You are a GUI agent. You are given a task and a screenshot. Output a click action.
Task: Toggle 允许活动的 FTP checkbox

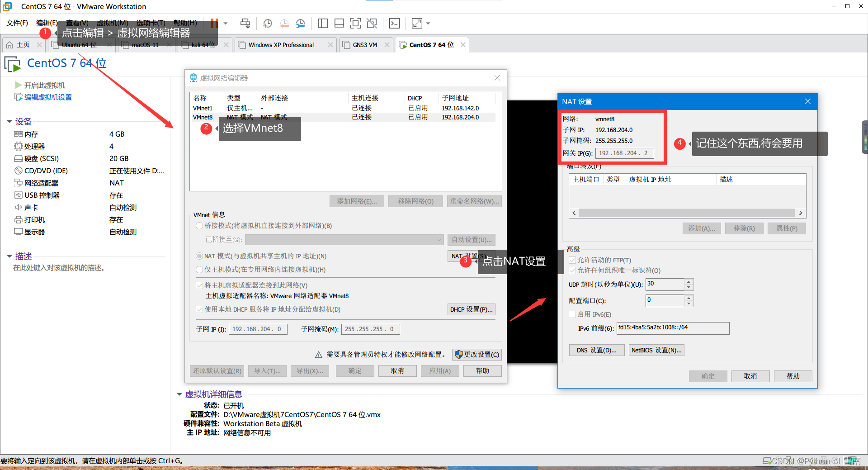click(x=572, y=260)
